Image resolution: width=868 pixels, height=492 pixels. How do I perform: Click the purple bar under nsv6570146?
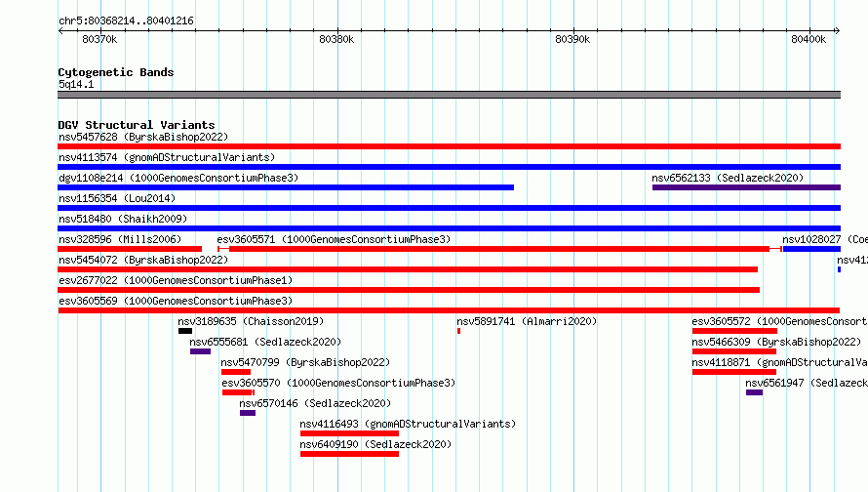click(248, 413)
